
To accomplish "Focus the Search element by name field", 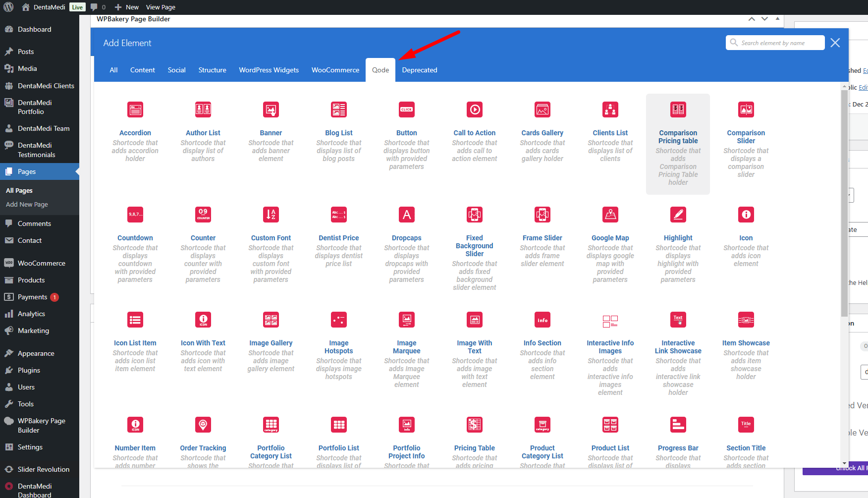I will pos(775,43).
